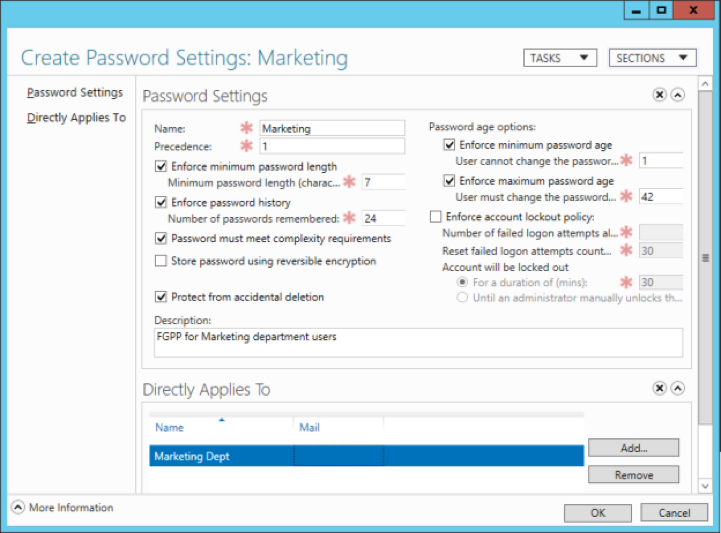721x533 pixels.
Task: Click the vertical scrollbar handle
Action: [x=706, y=257]
